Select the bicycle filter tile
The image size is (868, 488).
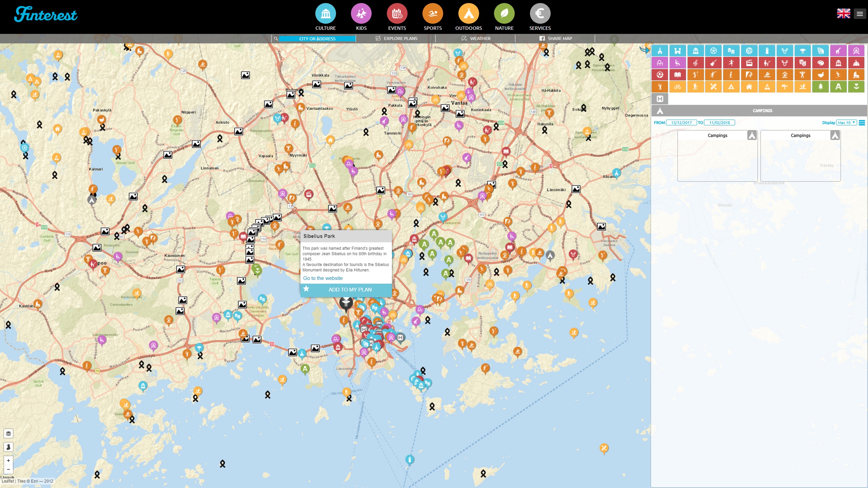[678, 87]
